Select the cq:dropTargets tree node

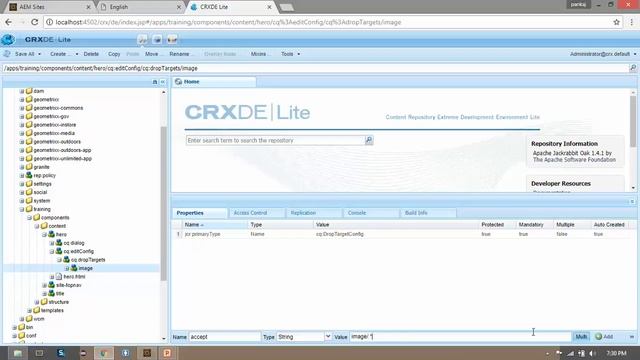coord(88,260)
